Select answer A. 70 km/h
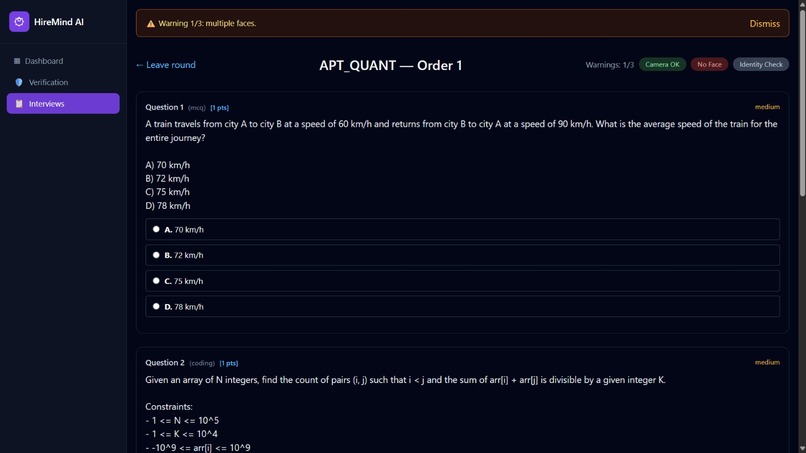Image resolution: width=806 pixels, height=453 pixels. tap(462, 229)
